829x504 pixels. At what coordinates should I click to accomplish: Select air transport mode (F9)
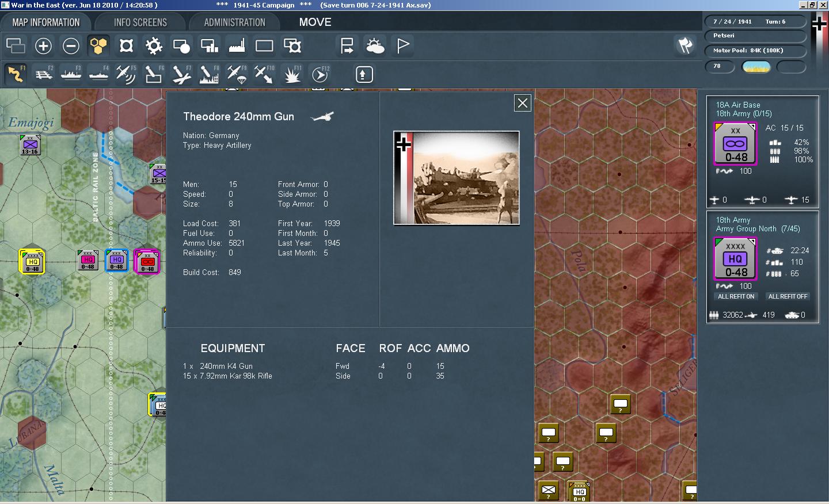coord(237,74)
